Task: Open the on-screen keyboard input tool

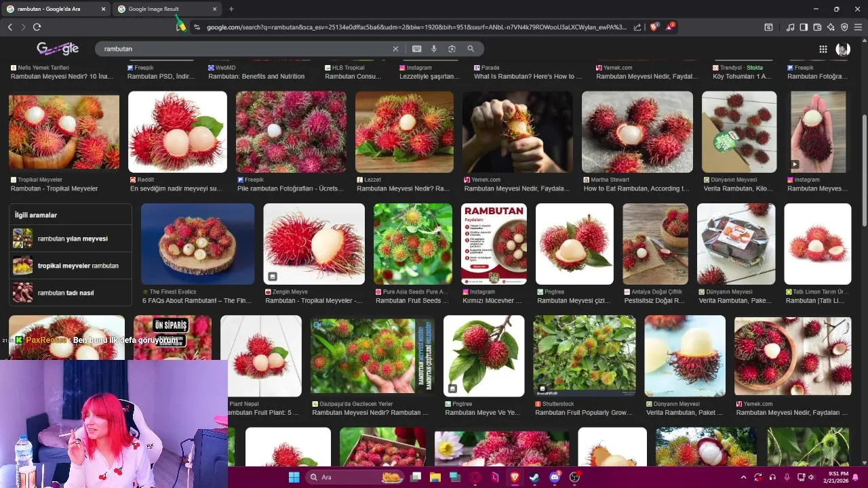Action: (x=416, y=49)
